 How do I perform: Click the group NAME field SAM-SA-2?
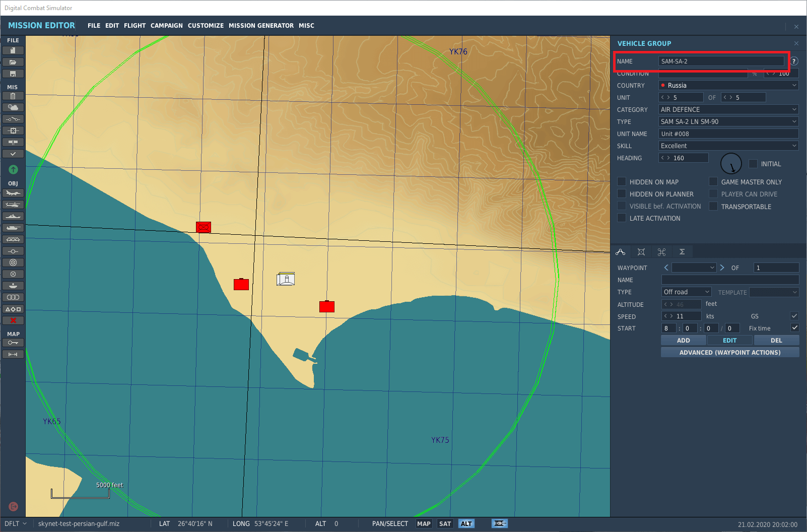(x=721, y=61)
